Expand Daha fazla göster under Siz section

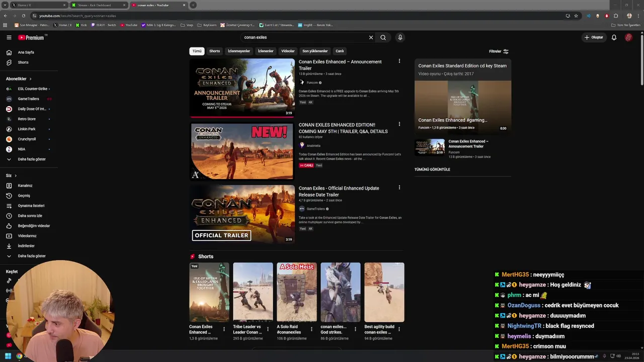pos(32,256)
